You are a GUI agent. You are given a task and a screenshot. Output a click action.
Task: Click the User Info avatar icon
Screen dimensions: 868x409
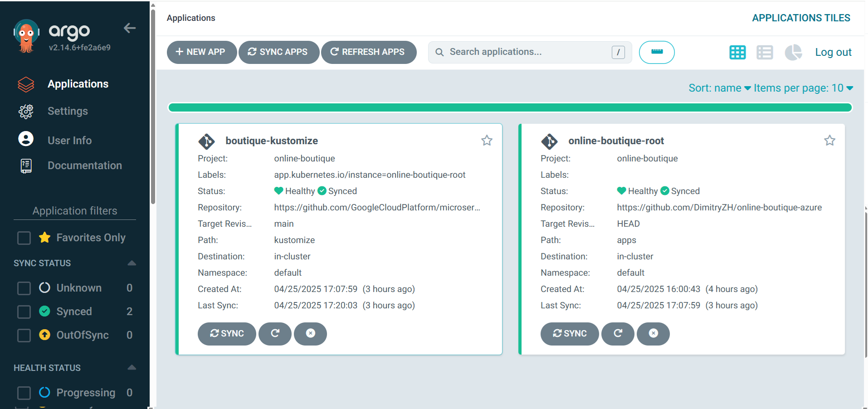click(26, 139)
